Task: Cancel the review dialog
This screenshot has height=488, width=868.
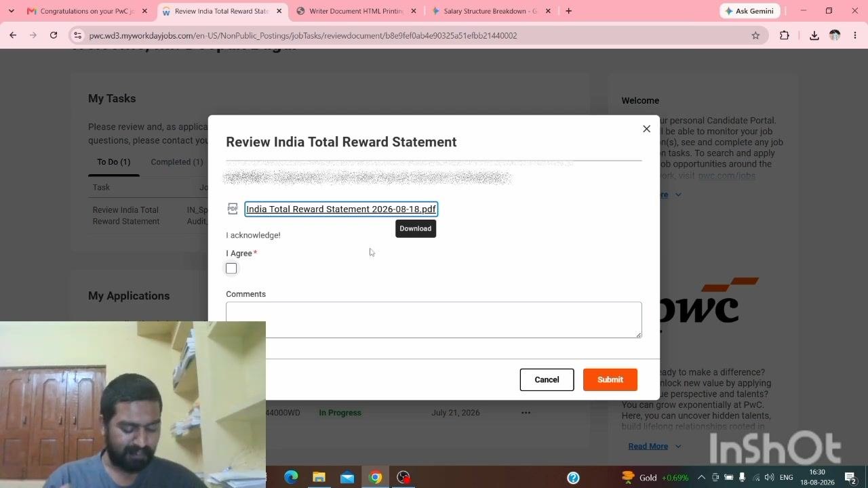Action: tap(547, 380)
